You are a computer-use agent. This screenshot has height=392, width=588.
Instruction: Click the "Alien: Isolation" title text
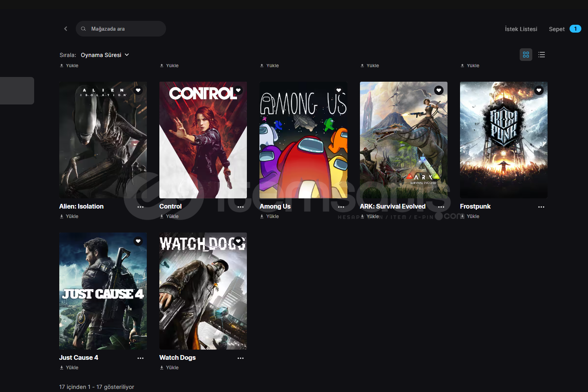81,207
